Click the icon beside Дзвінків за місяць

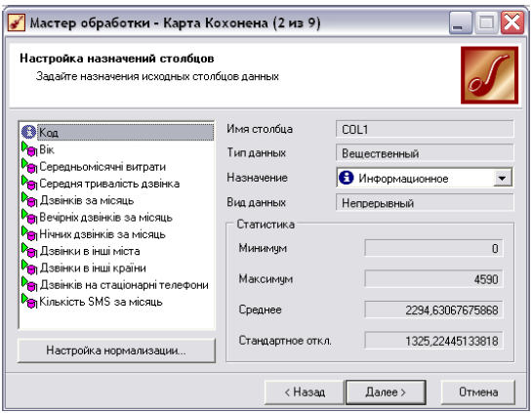point(29,200)
